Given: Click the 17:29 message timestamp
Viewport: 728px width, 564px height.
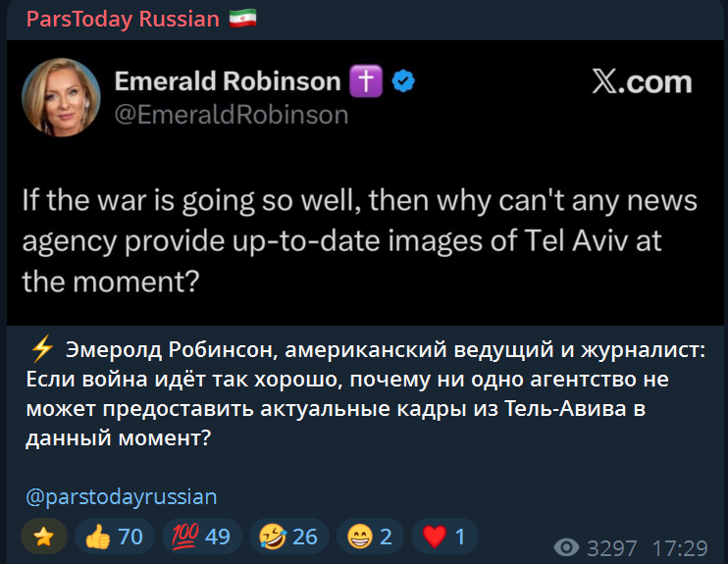Looking at the screenshot, I should pyautogui.click(x=679, y=547).
